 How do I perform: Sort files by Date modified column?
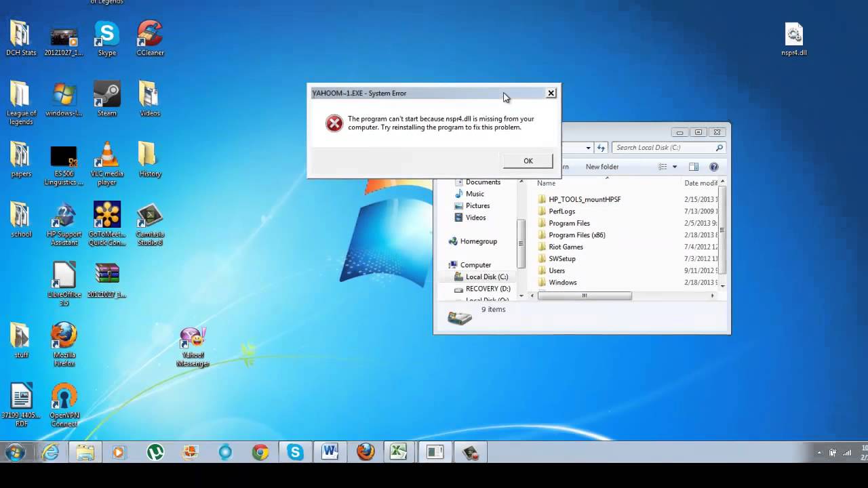pyautogui.click(x=701, y=183)
